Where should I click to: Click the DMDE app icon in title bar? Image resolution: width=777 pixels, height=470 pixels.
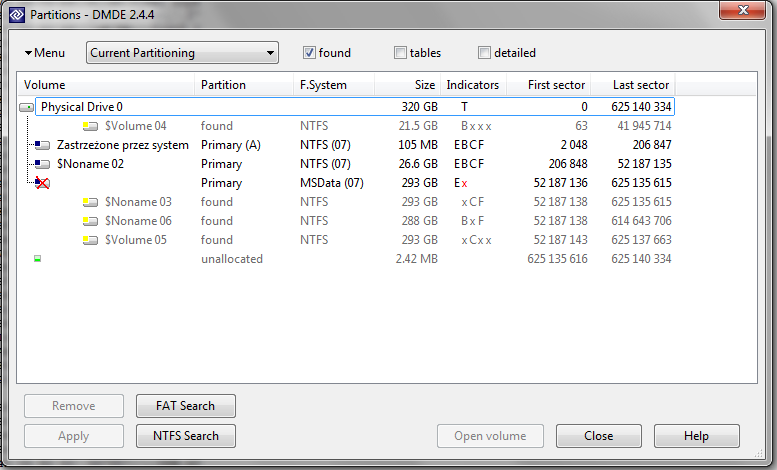click(x=17, y=15)
